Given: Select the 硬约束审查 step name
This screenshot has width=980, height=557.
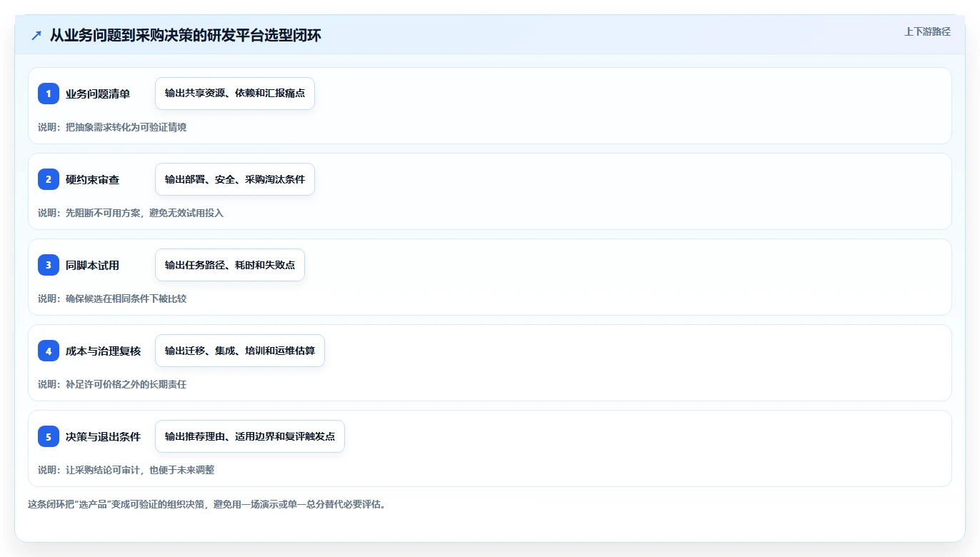Looking at the screenshot, I should click(93, 179).
